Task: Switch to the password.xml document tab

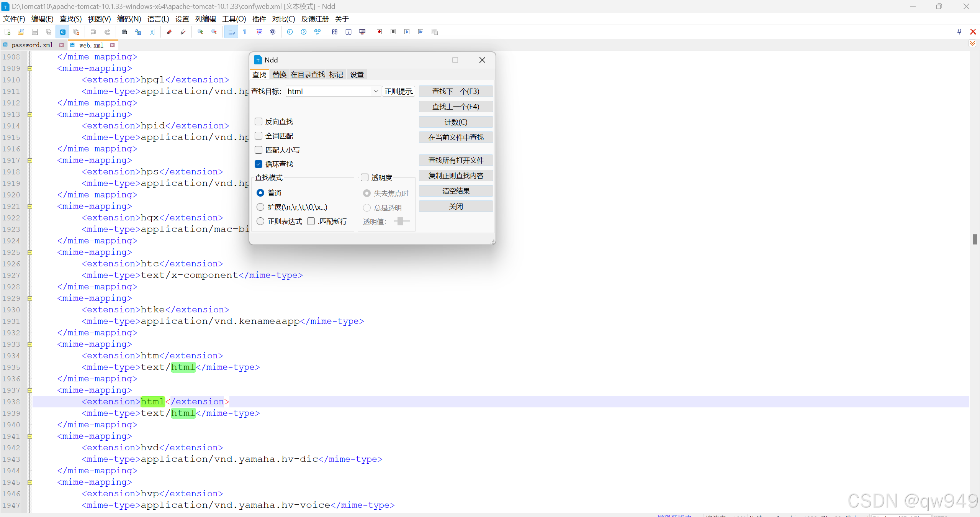Action: tap(33, 45)
